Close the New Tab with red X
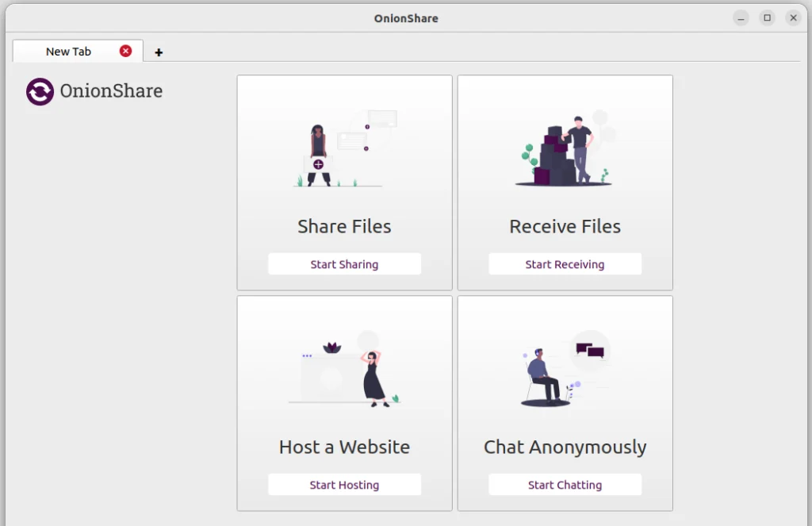The height and width of the screenshot is (526, 812). tap(125, 51)
